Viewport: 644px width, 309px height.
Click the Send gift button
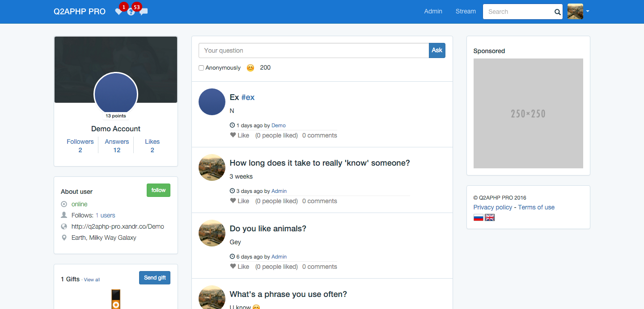[155, 278]
